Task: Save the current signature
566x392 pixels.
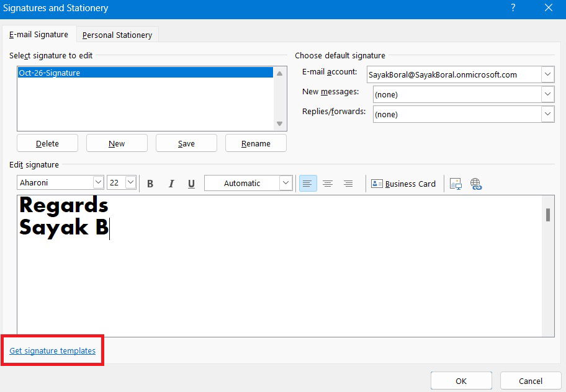Action: [x=186, y=143]
